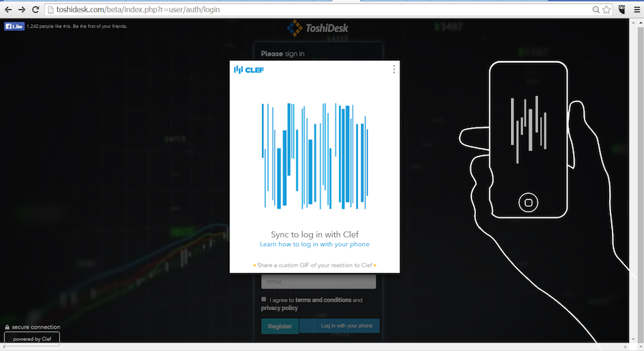The width and height of the screenshot is (644, 351).
Task: Click the Register button
Action: [x=280, y=327]
